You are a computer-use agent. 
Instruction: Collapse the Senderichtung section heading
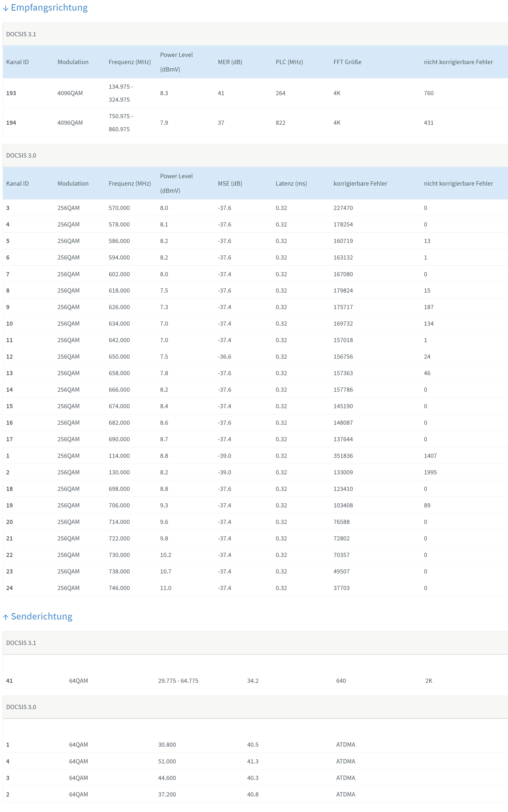(x=42, y=616)
